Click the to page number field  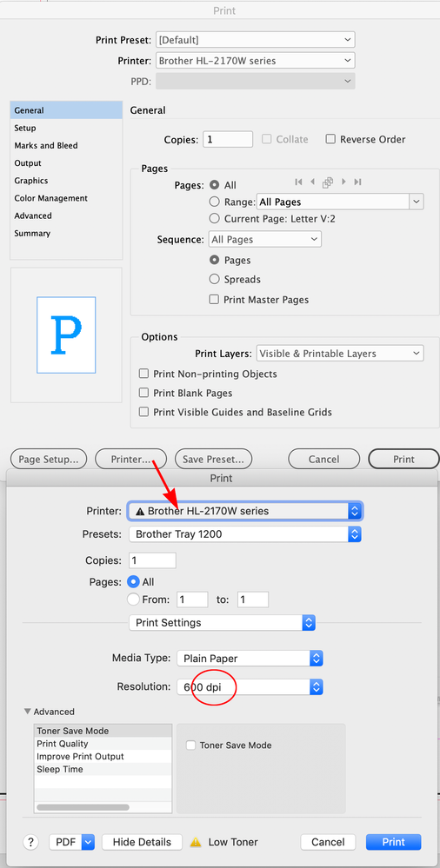click(x=253, y=599)
